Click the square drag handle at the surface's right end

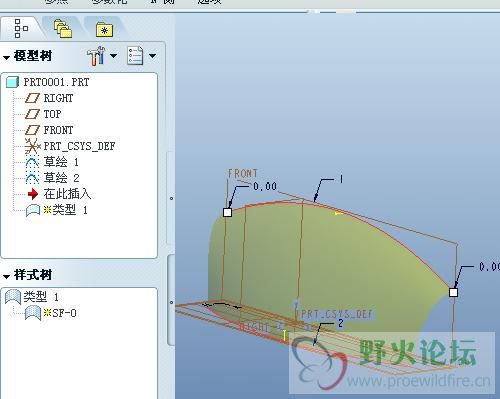click(453, 292)
